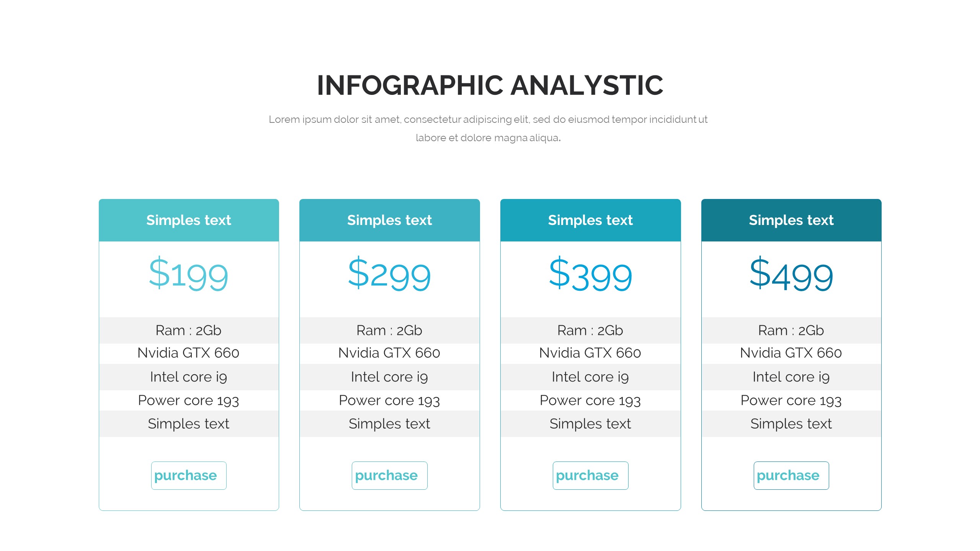This screenshot has height=551, width=980.
Task: Select the Ram : 2Gb row in the $499 card
Action: pos(791,330)
